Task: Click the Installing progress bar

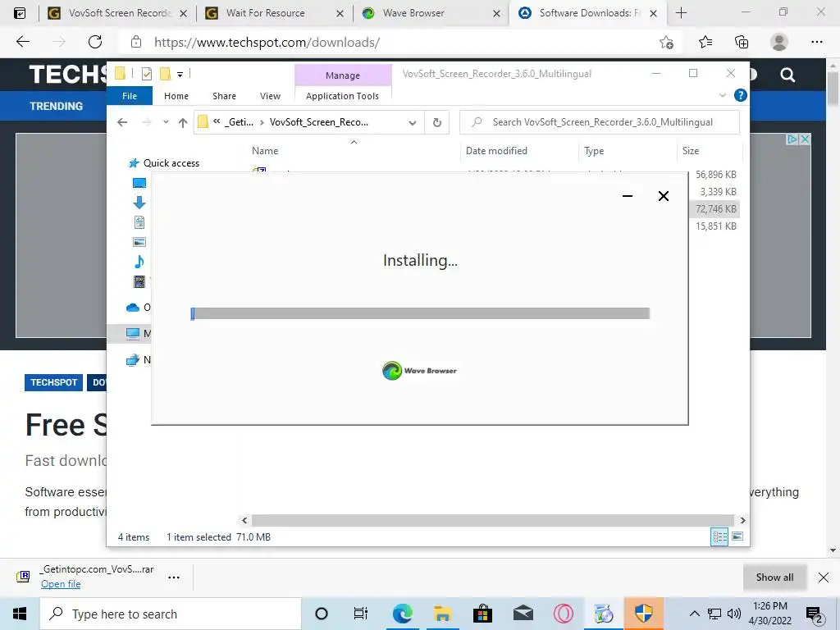Action: pyautogui.click(x=420, y=313)
